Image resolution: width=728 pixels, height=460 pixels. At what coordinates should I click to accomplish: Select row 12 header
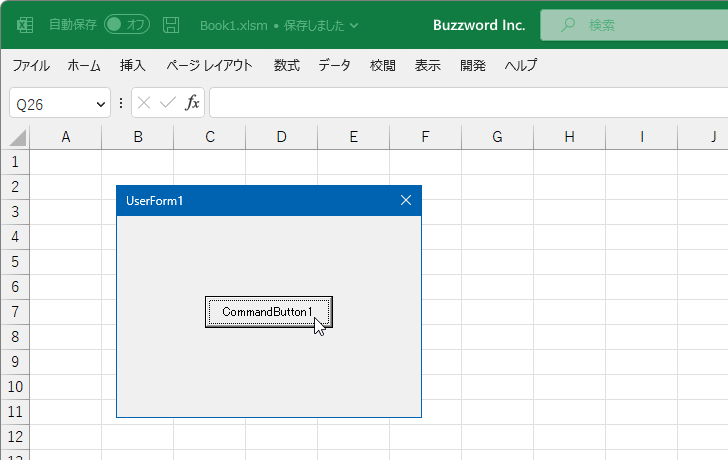pos(15,436)
